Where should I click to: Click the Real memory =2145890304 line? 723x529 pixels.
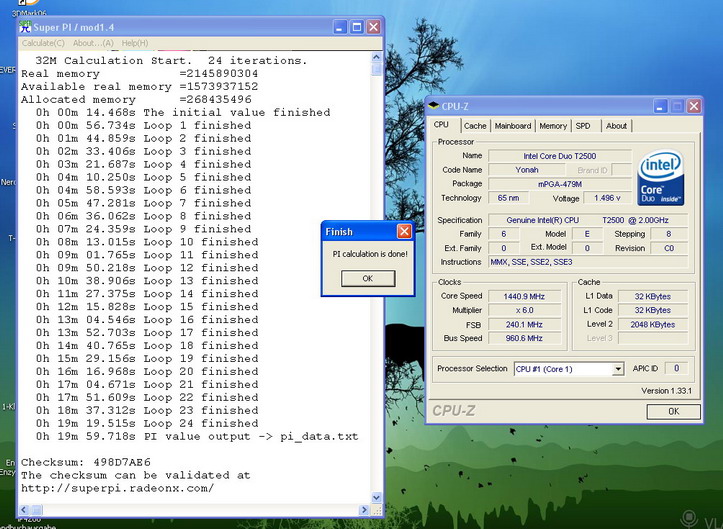(140, 73)
